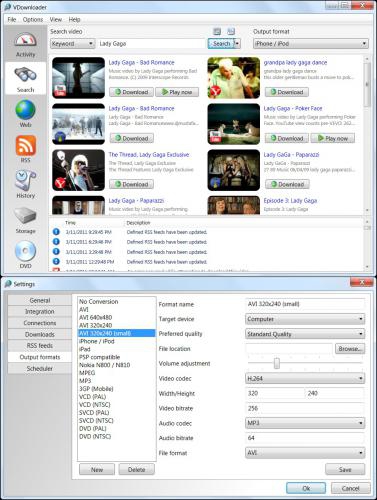Select MP3 in format list
The height and width of the screenshot is (500, 377).
(116, 381)
